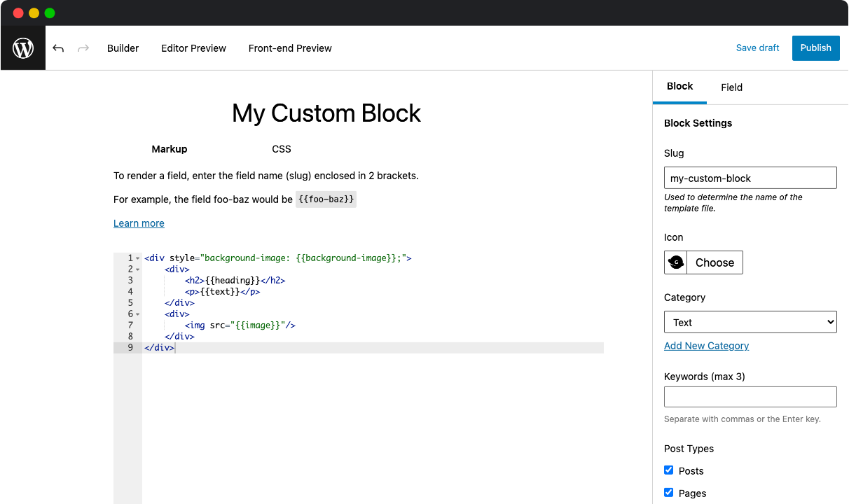
Task: Toggle the Pages checkbox
Action: pos(669,493)
